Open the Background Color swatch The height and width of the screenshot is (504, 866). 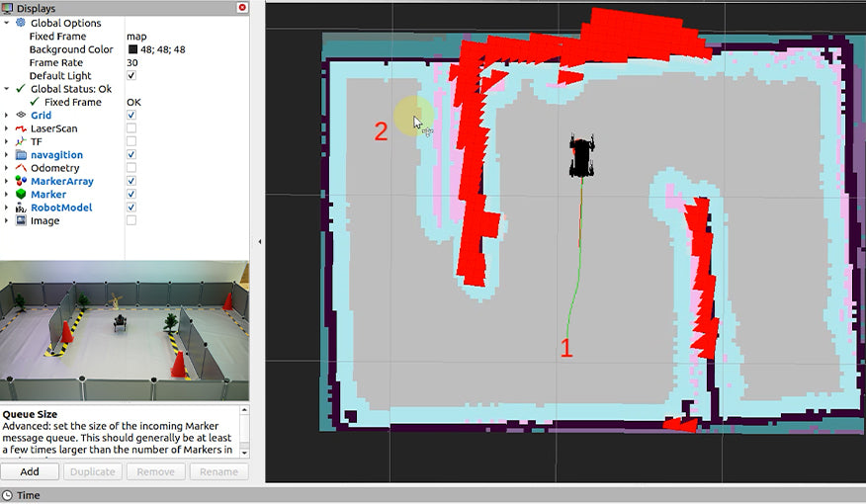(132, 49)
